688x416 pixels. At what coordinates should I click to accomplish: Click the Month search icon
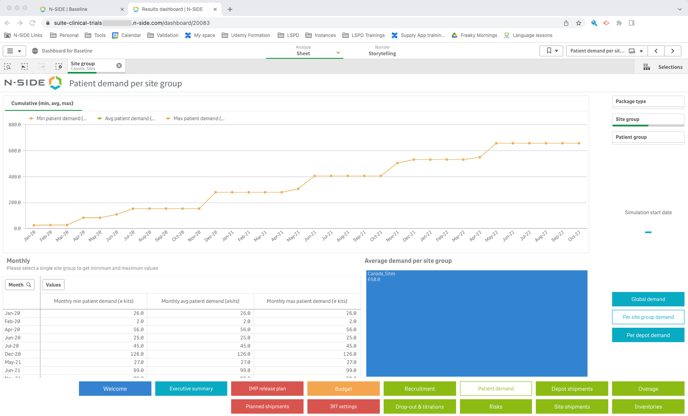29,285
